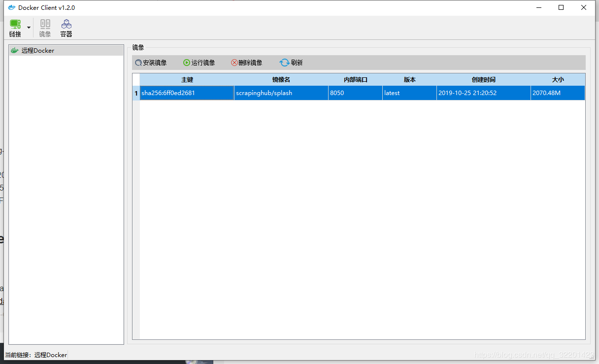Open the 容器 containers view

66,28
